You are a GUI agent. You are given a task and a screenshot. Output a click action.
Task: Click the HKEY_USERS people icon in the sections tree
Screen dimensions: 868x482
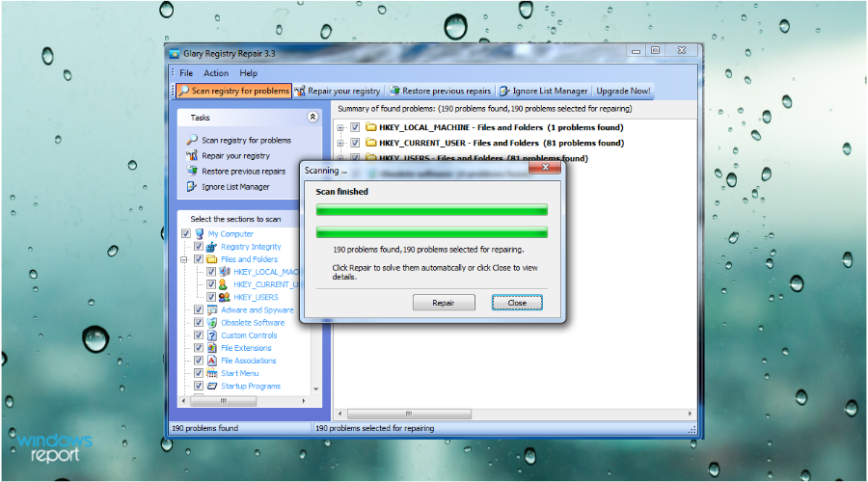coord(224,297)
